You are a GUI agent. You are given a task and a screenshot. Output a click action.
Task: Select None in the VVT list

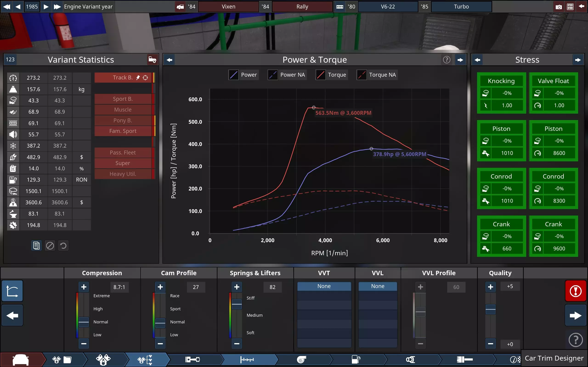pos(324,286)
